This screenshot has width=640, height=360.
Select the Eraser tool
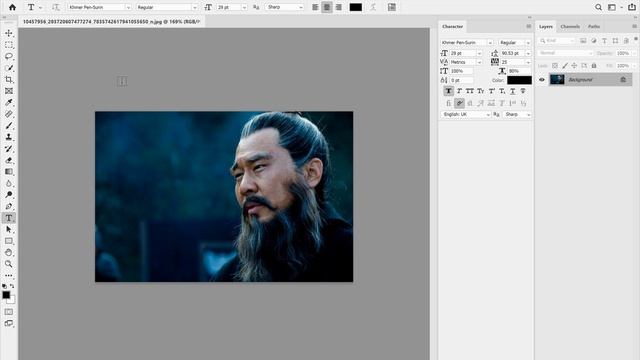9,160
